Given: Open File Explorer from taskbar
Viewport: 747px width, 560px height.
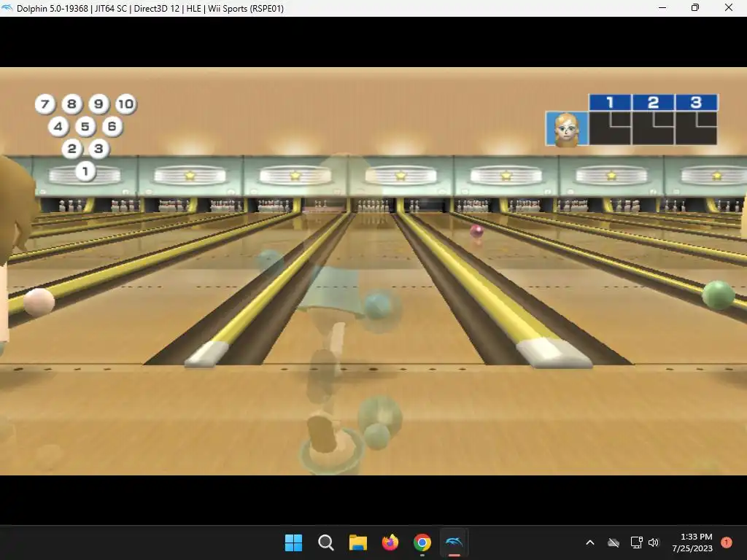Looking at the screenshot, I should click(357, 542).
